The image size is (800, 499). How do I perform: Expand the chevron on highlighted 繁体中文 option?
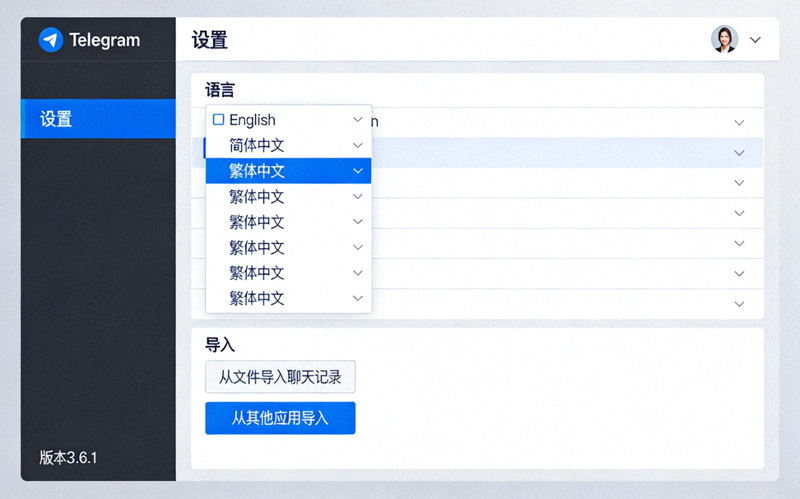[x=358, y=171]
